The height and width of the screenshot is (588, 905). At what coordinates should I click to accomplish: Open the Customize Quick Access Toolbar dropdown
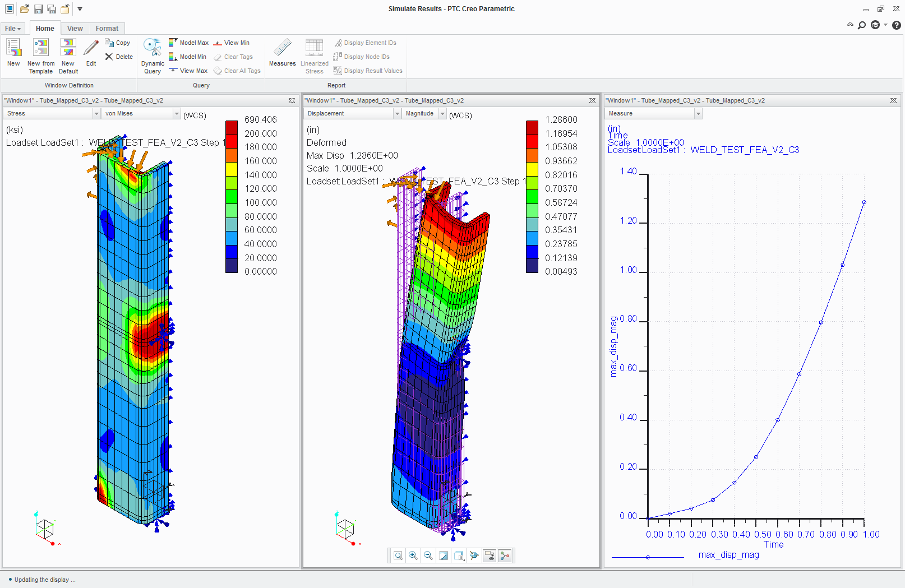click(x=80, y=9)
